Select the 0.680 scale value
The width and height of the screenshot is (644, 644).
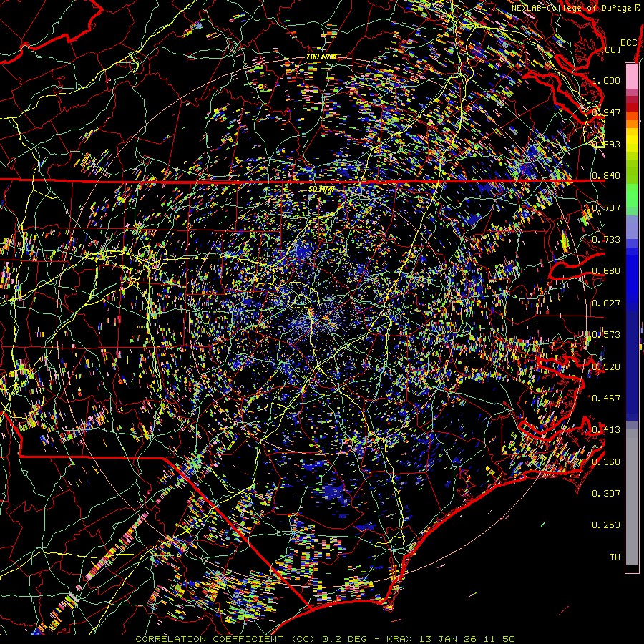click(x=606, y=271)
